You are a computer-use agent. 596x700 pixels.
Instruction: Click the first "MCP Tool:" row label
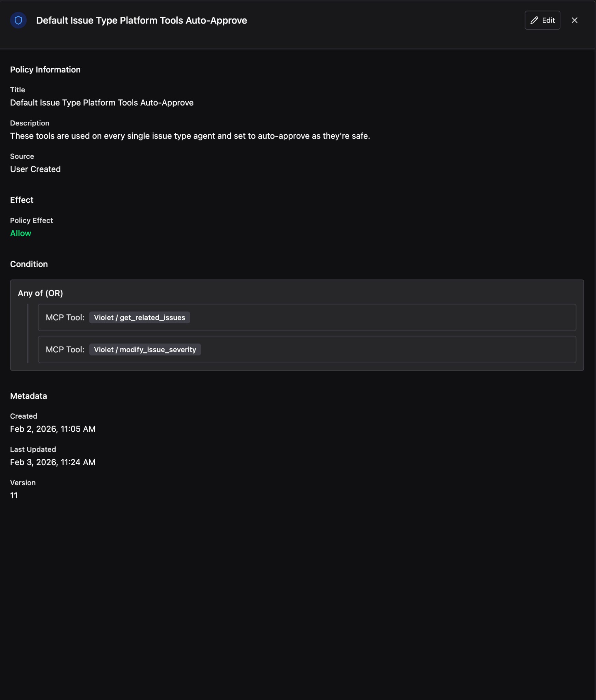(65, 318)
